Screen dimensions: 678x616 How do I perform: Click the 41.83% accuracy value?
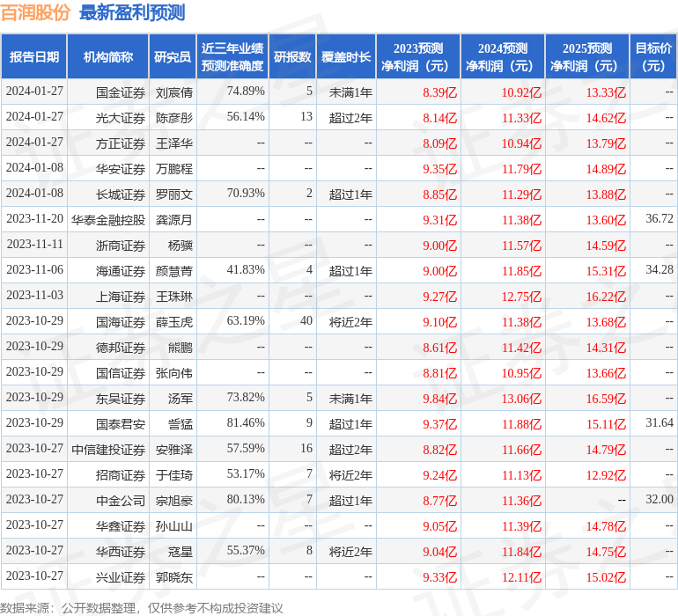point(246,269)
